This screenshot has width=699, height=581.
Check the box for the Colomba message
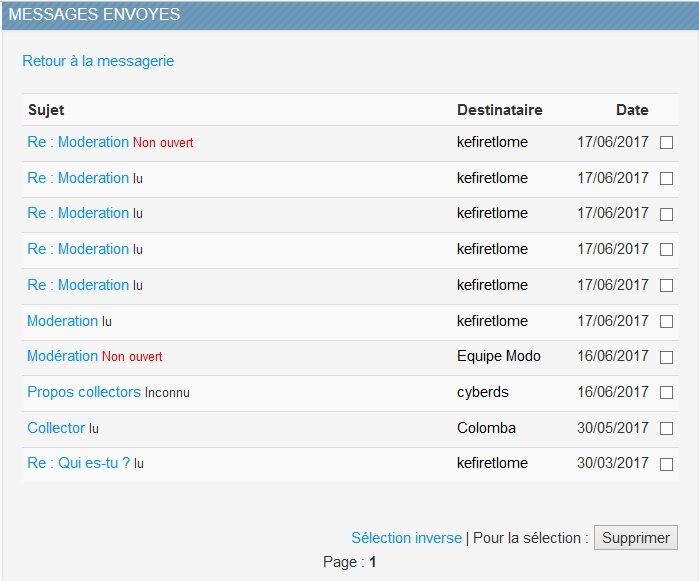pyautogui.click(x=667, y=429)
